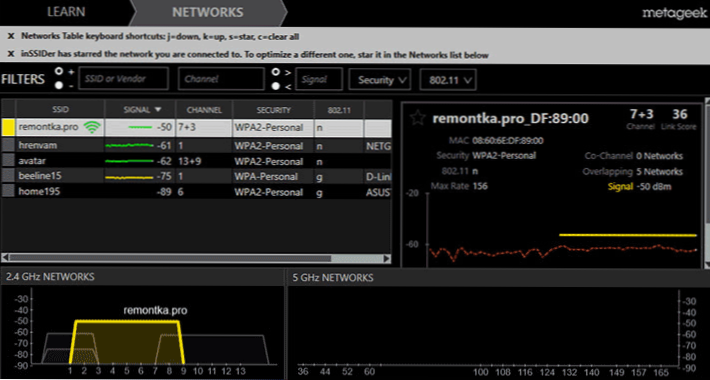Select the beeline15 network name
Screen dimensions: 710x380
pos(40,176)
